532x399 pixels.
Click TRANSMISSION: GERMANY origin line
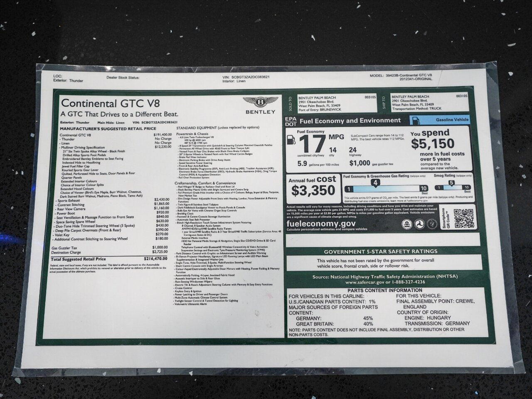(x=437, y=323)
